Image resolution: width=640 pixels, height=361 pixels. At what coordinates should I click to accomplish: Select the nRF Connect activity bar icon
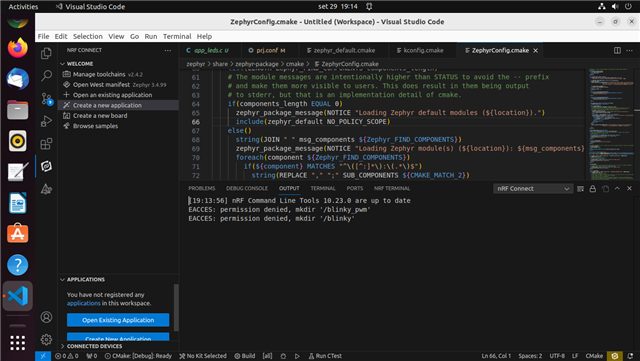coord(46,166)
